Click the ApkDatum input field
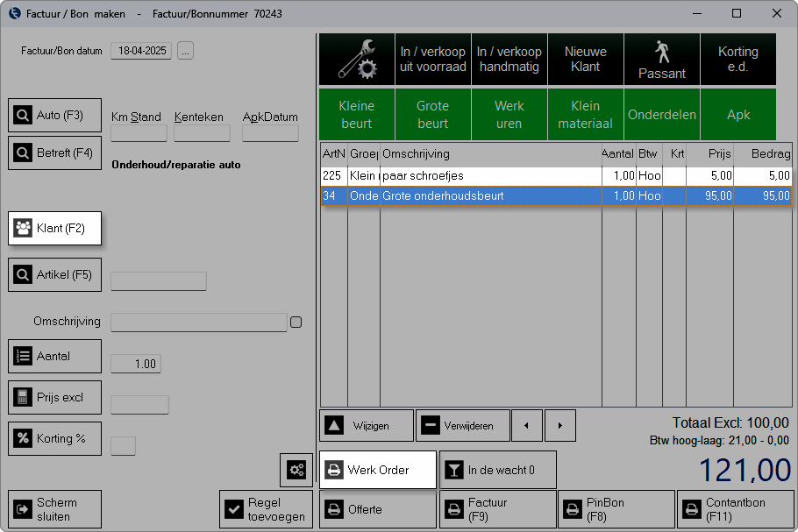Image resolution: width=798 pixels, height=532 pixels. tap(270, 134)
